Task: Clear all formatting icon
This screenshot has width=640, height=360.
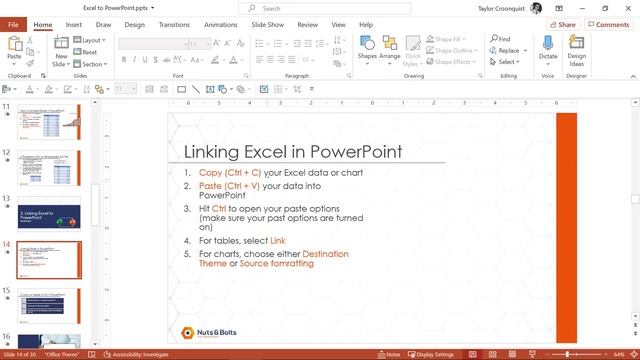Action: pyautogui.click(x=241, y=43)
